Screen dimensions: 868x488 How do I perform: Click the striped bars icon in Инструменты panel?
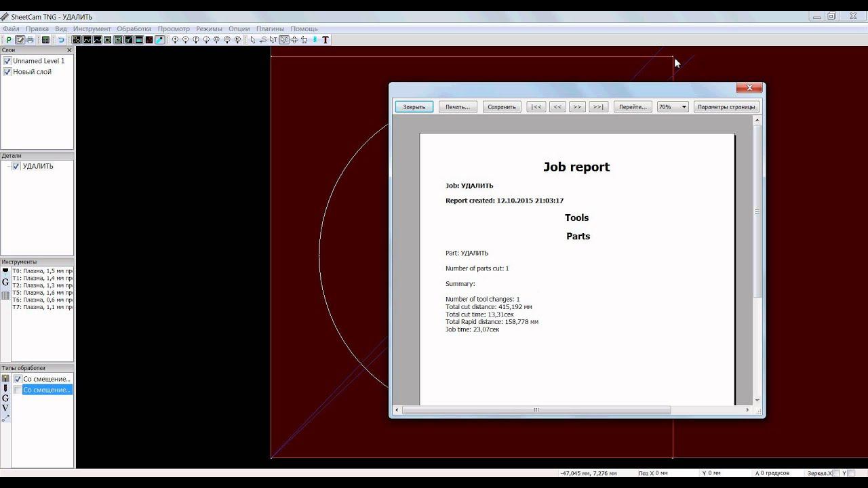click(x=5, y=296)
